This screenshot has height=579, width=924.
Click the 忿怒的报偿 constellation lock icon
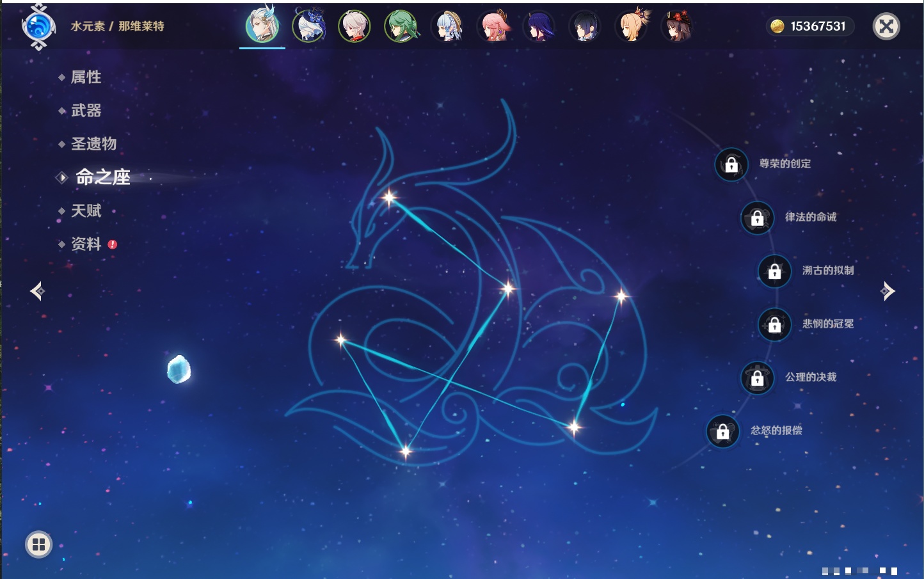click(x=722, y=431)
